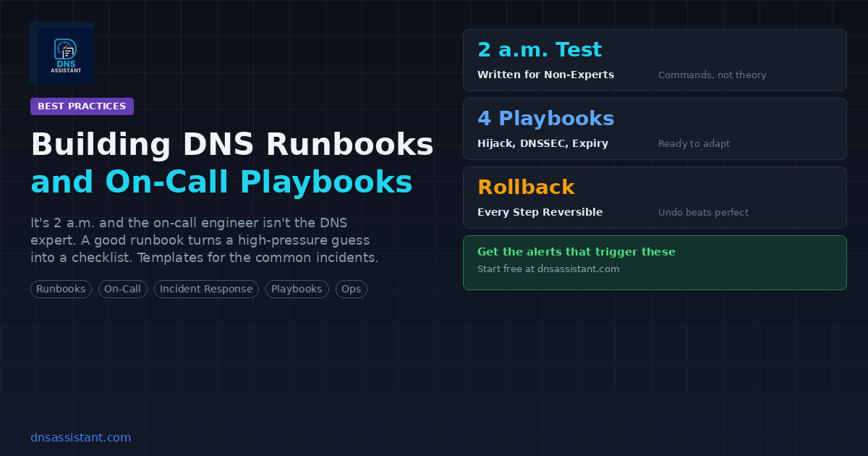The width and height of the screenshot is (868, 456).
Task: Select the Incident Response tag
Action: 206,289
